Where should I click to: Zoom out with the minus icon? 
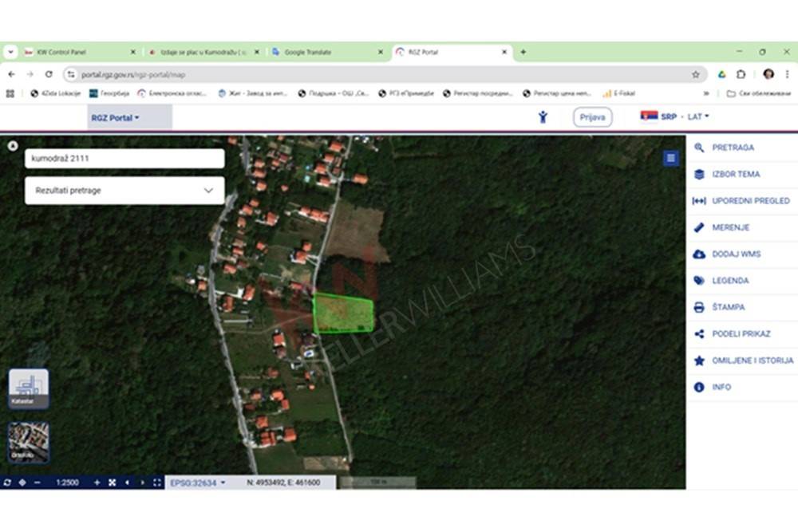(x=38, y=483)
